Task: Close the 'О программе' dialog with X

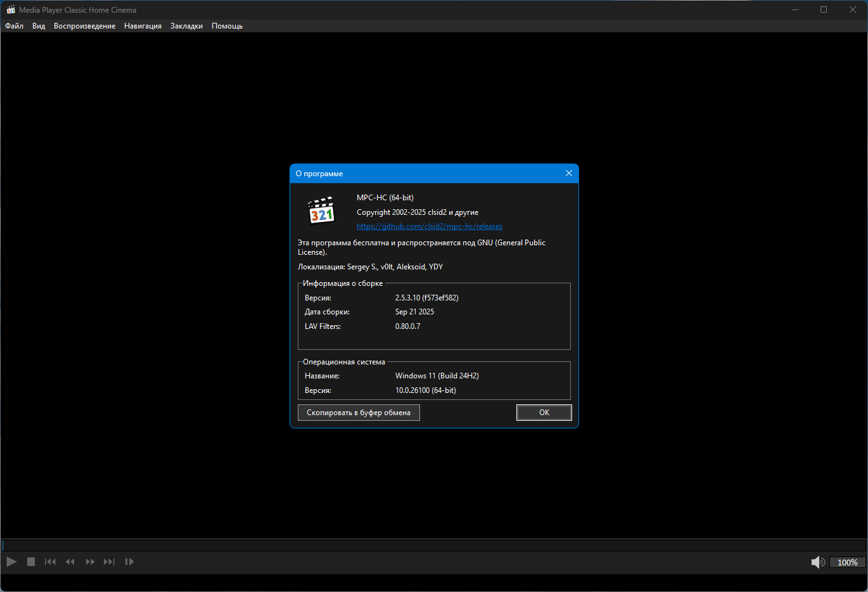Action: click(568, 174)
